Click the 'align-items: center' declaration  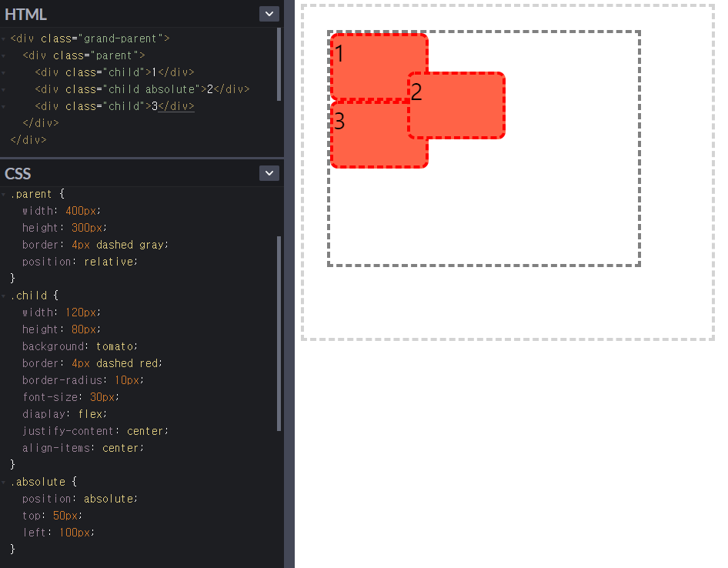point(83,448)
